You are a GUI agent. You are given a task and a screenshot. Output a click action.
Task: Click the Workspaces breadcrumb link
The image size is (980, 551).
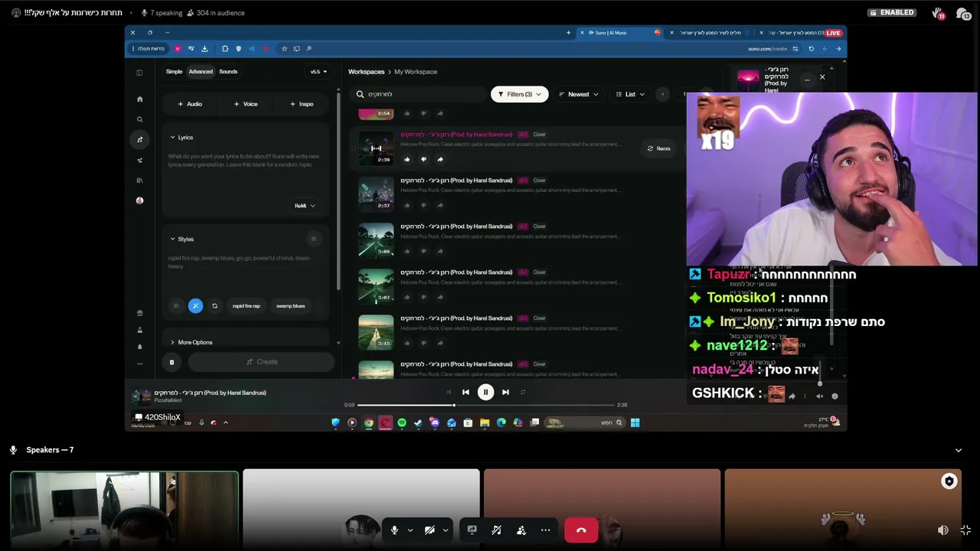pos(366,72)
